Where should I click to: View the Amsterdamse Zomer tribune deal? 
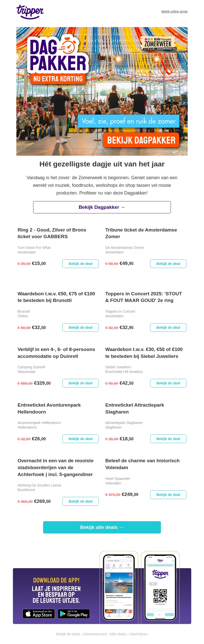coord(168,264)
